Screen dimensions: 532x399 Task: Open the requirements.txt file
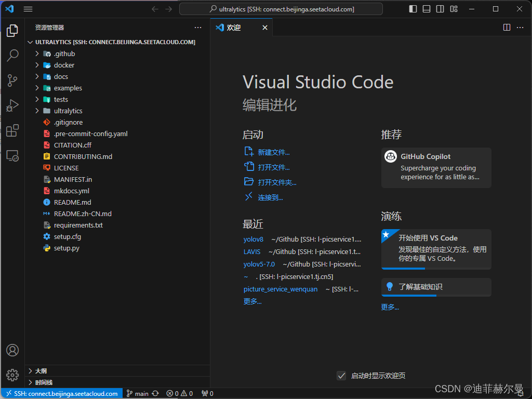pos(117,225)
